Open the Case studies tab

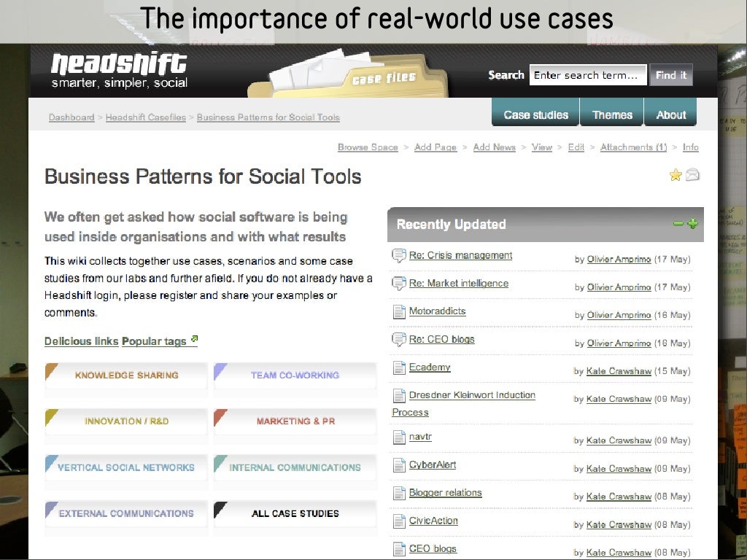[x=535, y=112]
